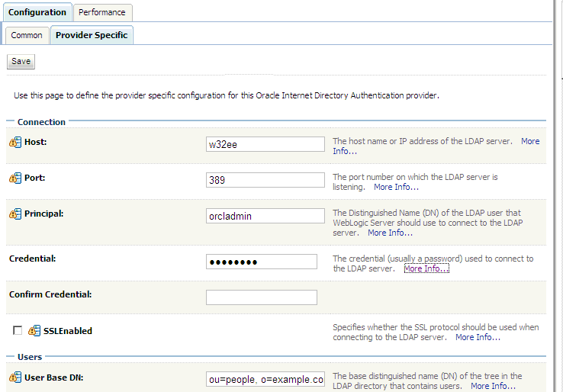563x392 pixels.
Task: Click the restart-required icon beside Principal
Action: pos(15,214)
